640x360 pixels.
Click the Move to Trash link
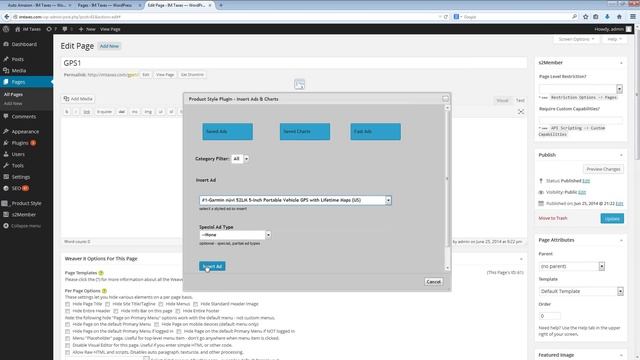[553, 218]
